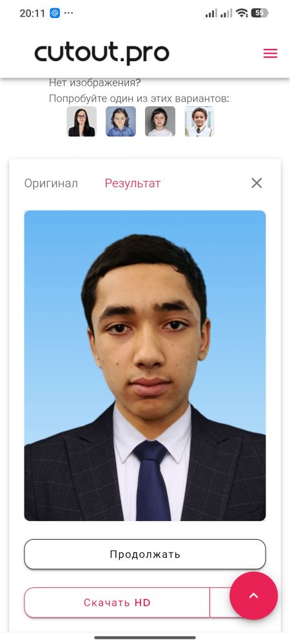This screenshot has height=644, width=290.
Task: Select the Результат tab
Action: (133, 183)
